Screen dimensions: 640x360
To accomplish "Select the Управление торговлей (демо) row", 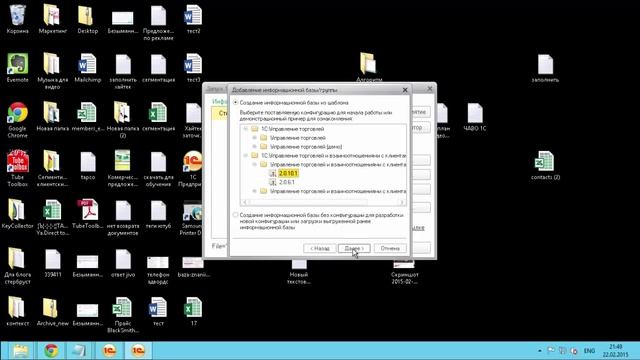I will tap(306, 147).
